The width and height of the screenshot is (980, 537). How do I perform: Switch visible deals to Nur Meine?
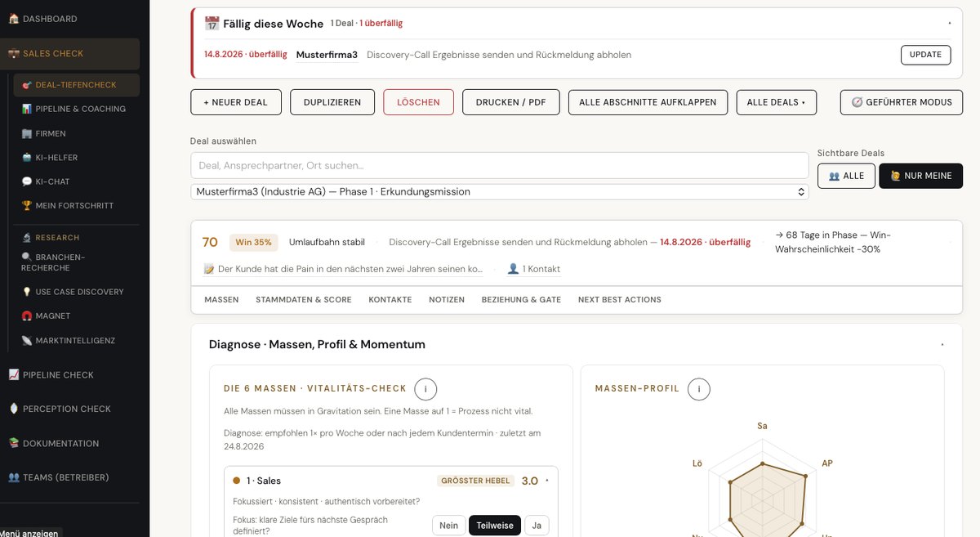point(921,176)
